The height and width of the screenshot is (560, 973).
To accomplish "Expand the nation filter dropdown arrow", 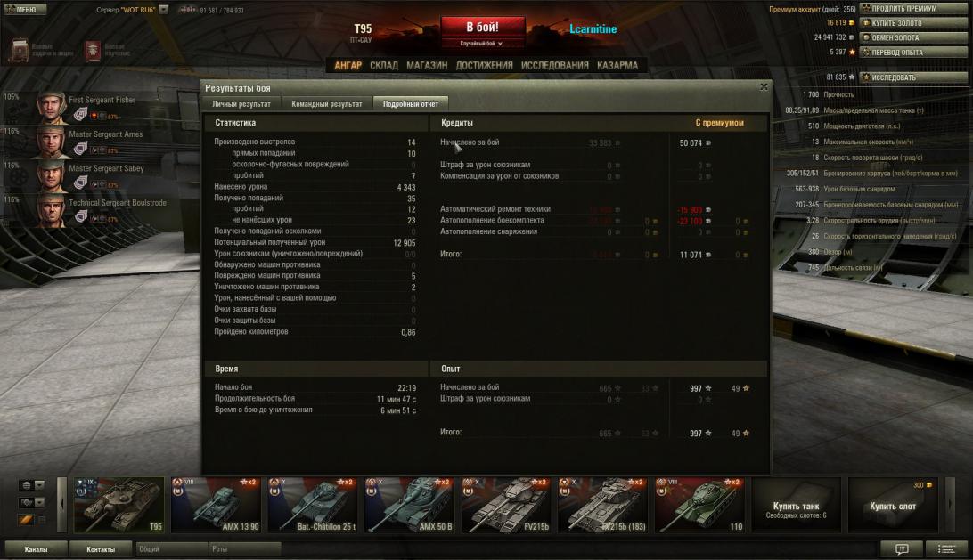I will pyautogui.click(x=40, y=485).
